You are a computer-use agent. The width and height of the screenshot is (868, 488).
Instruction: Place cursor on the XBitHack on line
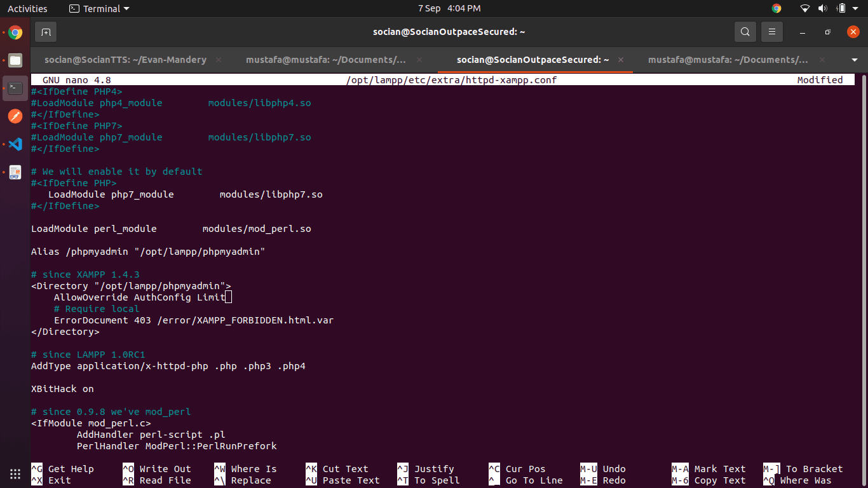coord(62,389)
